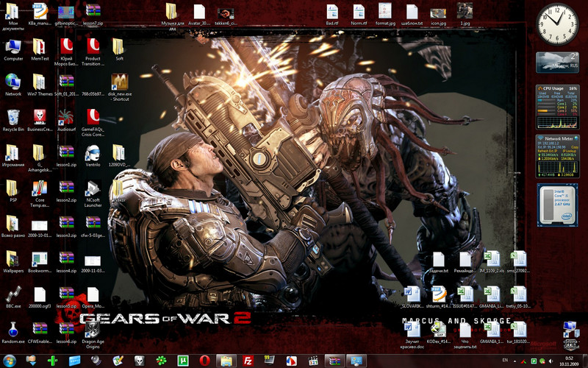Select the disk_new.exe Shortcut icon

pyautogui.click(x=119, y=88)
